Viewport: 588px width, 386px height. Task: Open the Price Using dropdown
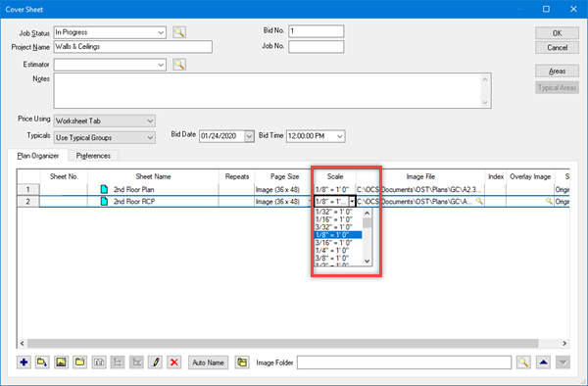pyautogui.click(x=150, y=121)
